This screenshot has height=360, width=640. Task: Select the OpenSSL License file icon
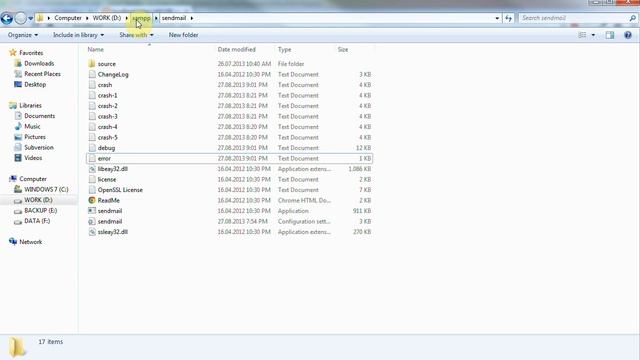pyautogui.click(x=92, y=190)
